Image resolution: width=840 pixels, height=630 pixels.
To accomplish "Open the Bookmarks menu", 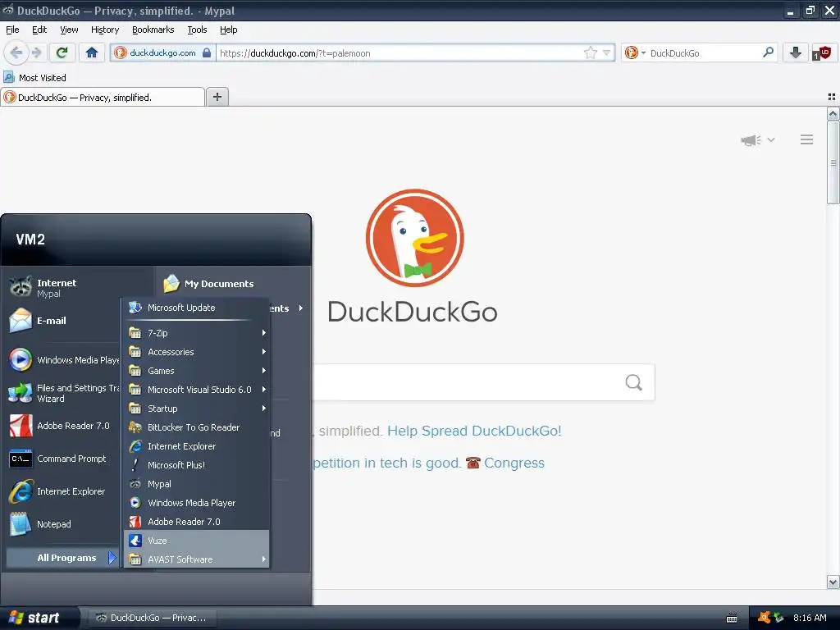I will pos(153,30).
